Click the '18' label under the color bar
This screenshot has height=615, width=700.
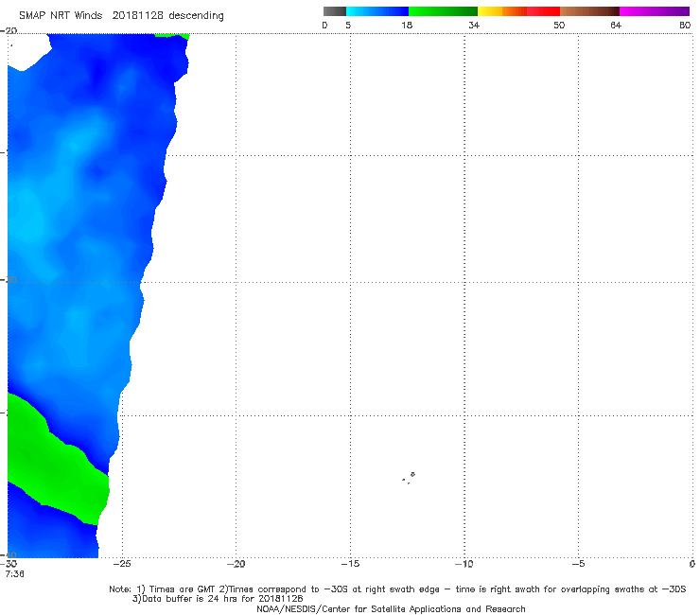[407, 25]
